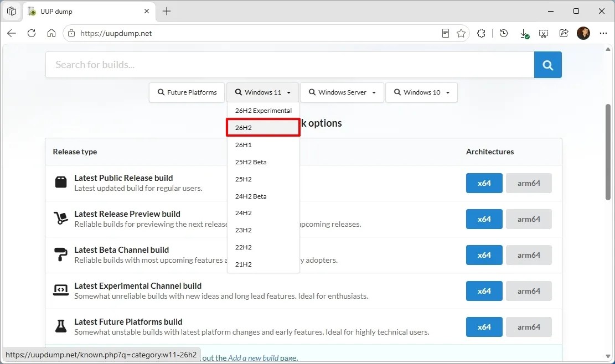Screen dimensions: 615x364
Task: Open the Add a new build link
Action: click(x=254, y=358)
